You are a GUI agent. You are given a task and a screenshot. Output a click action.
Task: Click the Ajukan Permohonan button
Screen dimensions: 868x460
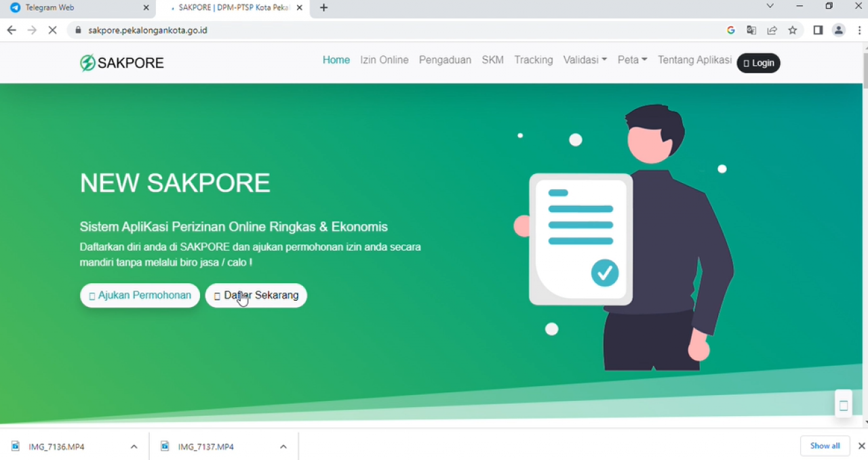click(140, 295)
